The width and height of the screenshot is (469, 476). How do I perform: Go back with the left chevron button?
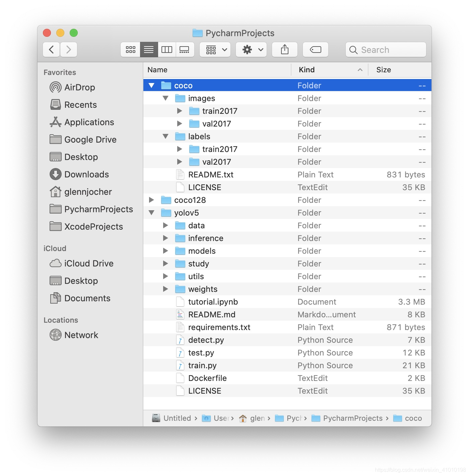(51, 50)
